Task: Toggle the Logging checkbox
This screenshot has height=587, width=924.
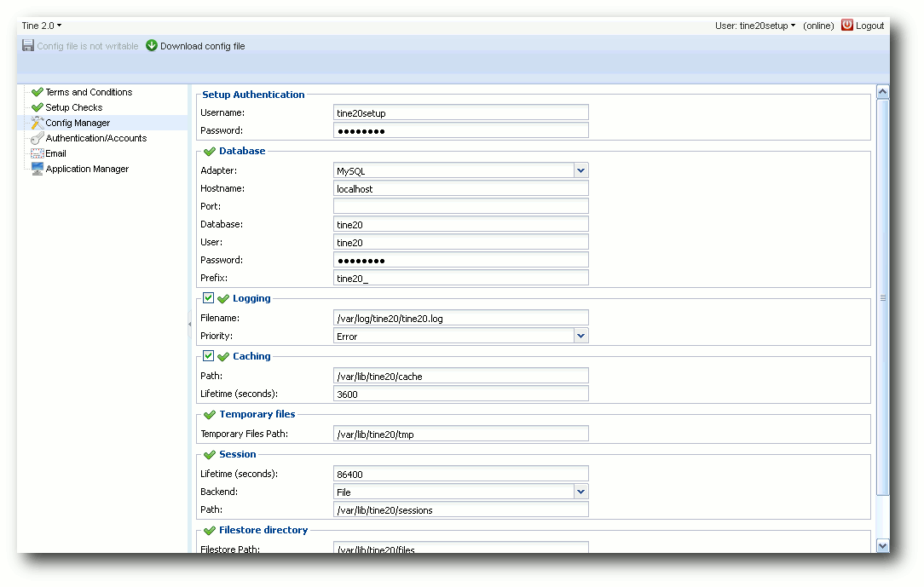Action: (208, 298)
